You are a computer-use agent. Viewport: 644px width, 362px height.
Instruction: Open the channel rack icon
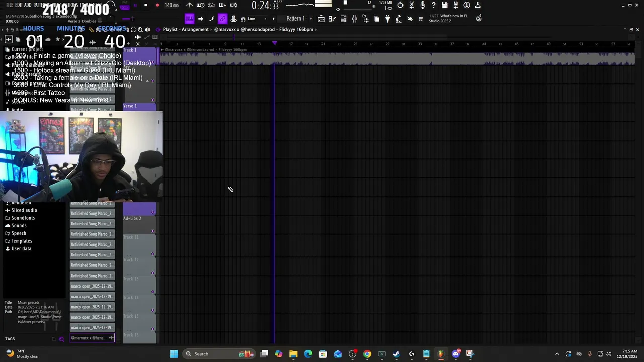pos(343,19)
